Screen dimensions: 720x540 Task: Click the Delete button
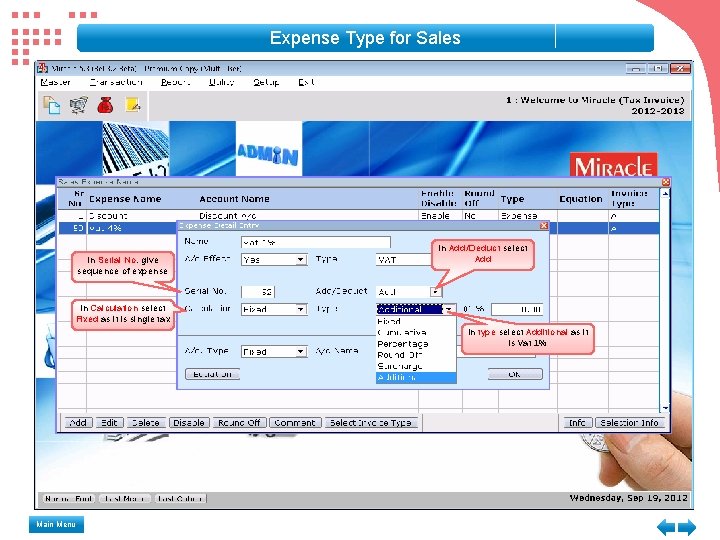tap(146, 422)
